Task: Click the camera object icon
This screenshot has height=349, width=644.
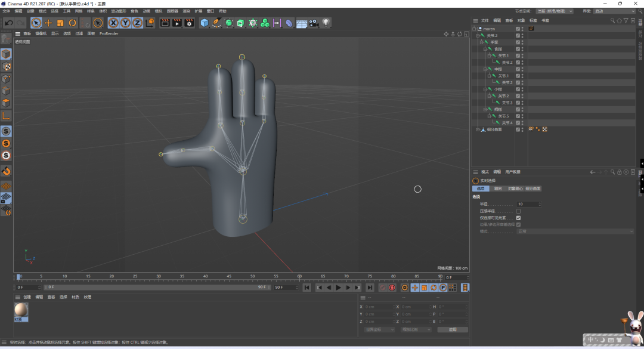Action: pyautogui.click(x=314, y=23)
